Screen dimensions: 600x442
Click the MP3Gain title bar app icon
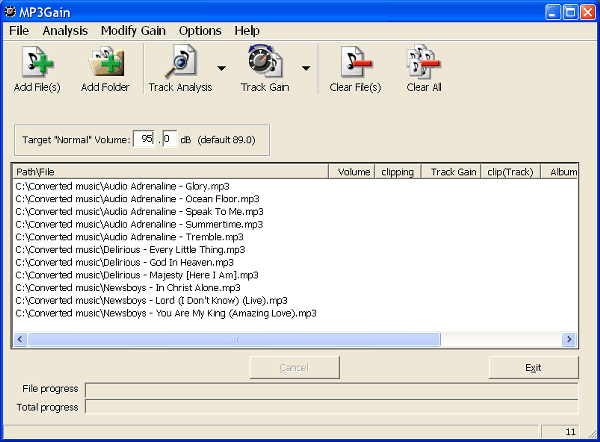click(10, 12)
